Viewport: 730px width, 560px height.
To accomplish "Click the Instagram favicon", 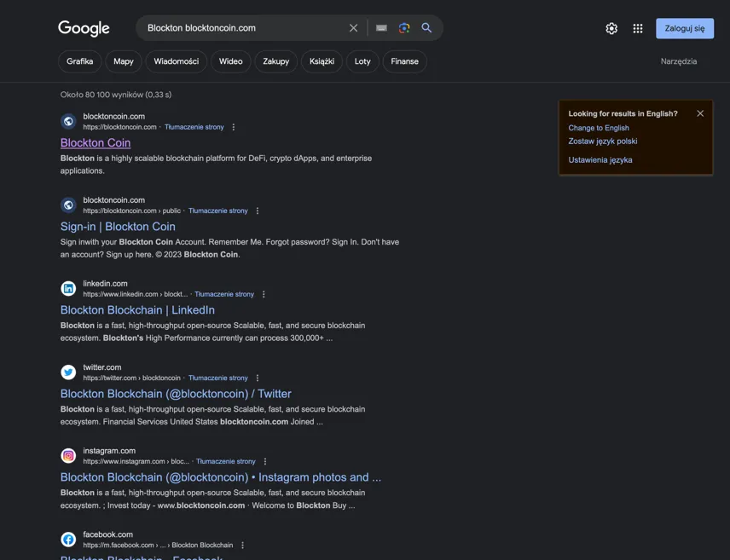I will pyautogui.click(x=68, y=456).
